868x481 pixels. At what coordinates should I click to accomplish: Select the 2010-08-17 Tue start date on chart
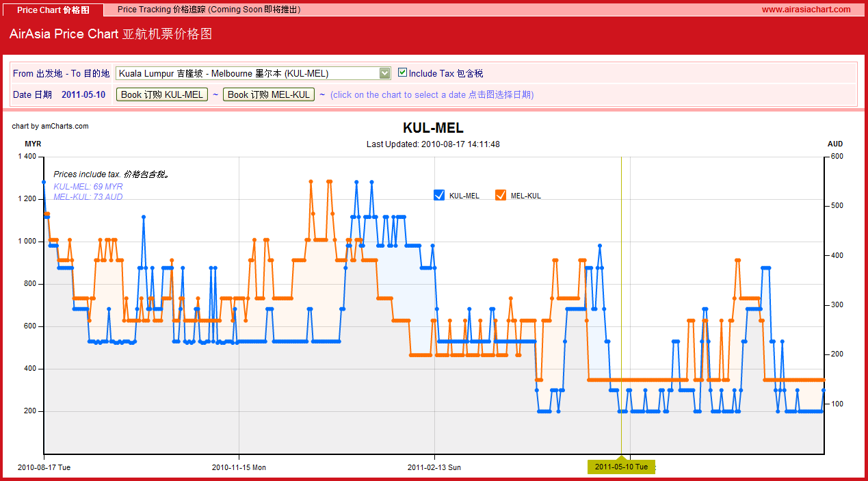[x=44, y=467]
